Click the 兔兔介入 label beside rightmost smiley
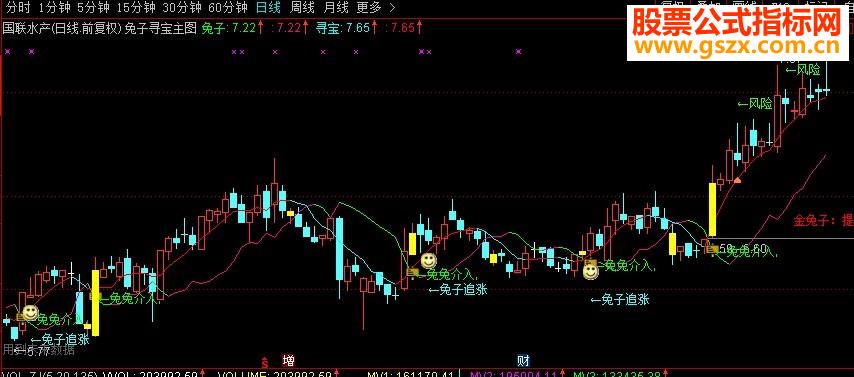The width and height of the screenshot is (854, 377). [x=627, y=266]
